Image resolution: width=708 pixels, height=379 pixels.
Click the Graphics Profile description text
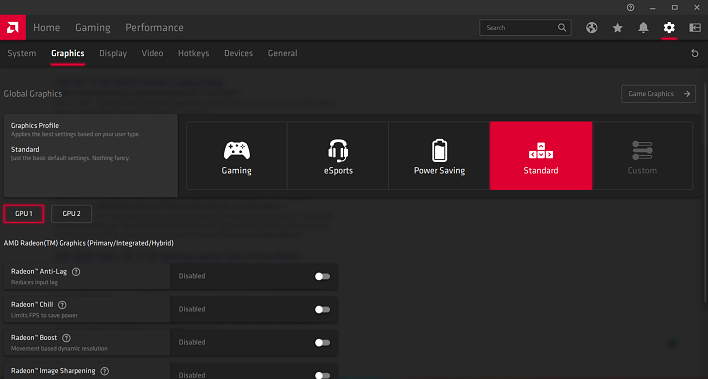point(75,134)
